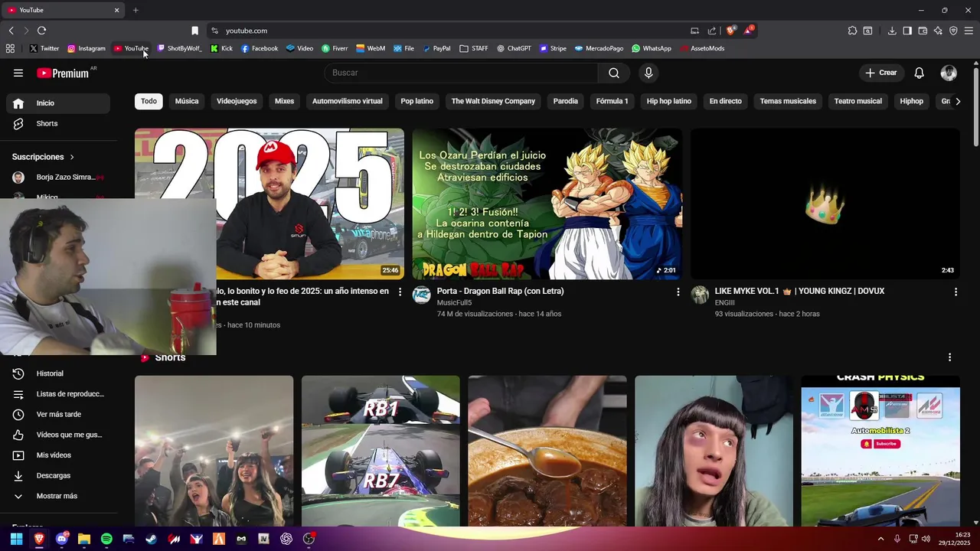Open Steam from the taskbar
This screenshot has height=551, width=980.
pos(152,539)
